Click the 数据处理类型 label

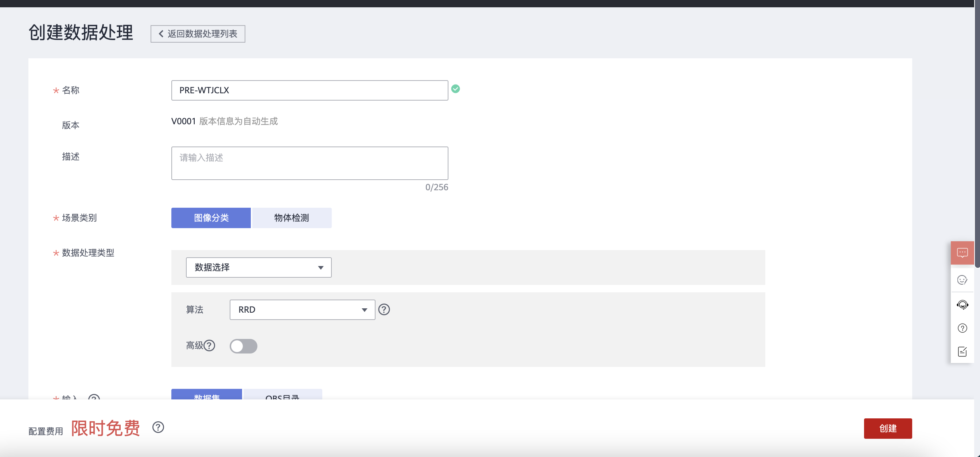pos(88,253)
